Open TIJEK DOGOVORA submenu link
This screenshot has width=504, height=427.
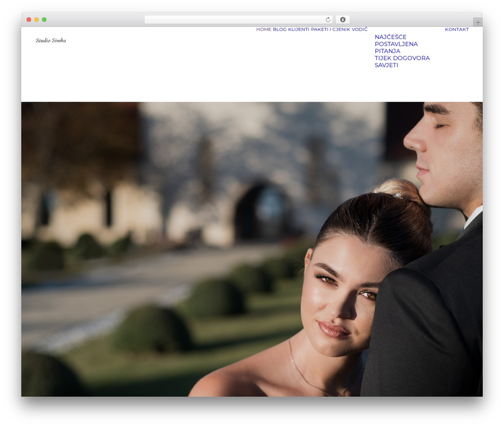tap(402, 58)
